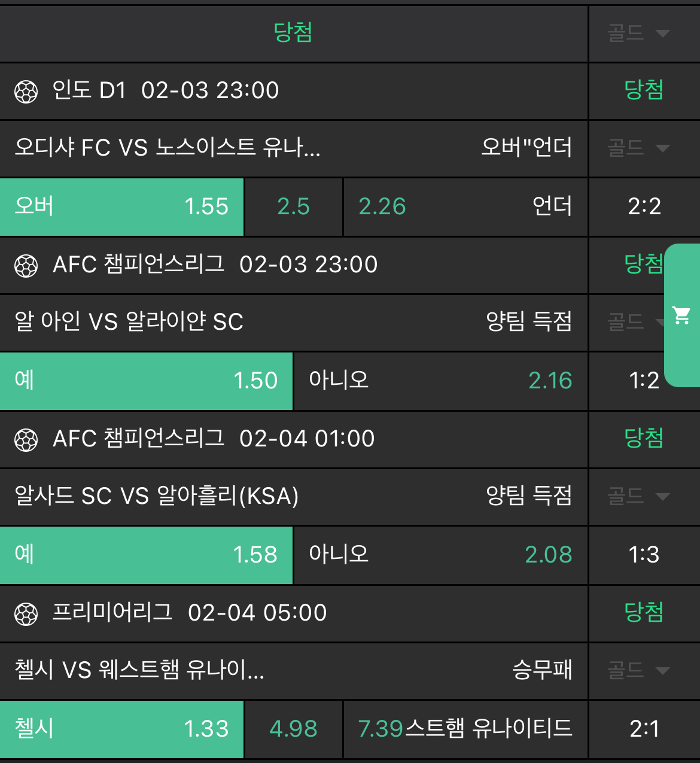Pick the draw odds 4.98
The height and width of the screenshot is (763, 700).
point(293,729)
